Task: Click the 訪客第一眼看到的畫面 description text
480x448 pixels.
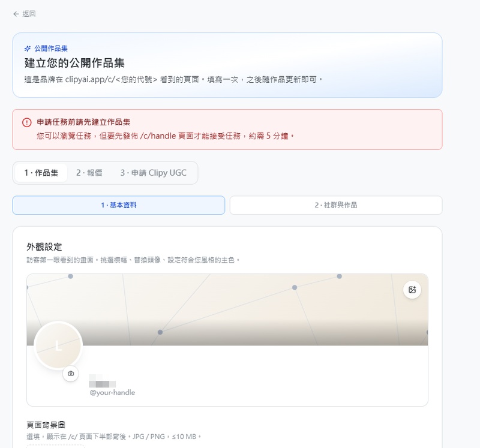Action: 133,260
